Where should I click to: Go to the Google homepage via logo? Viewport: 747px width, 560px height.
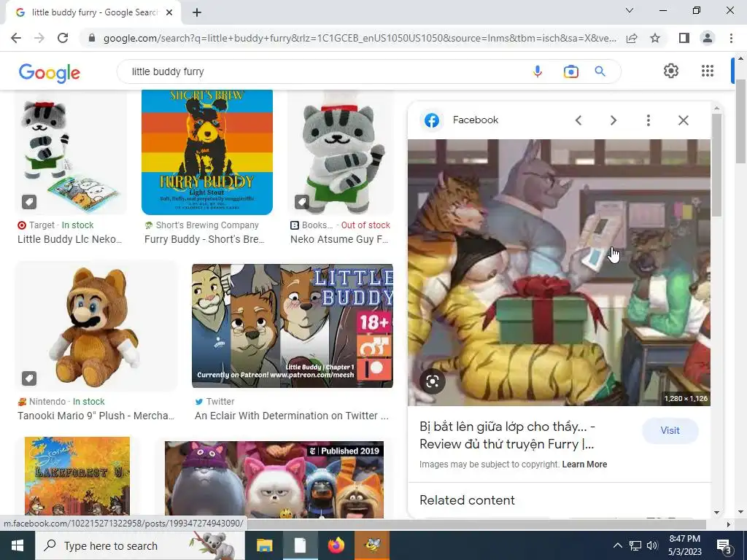coord(50,73)
